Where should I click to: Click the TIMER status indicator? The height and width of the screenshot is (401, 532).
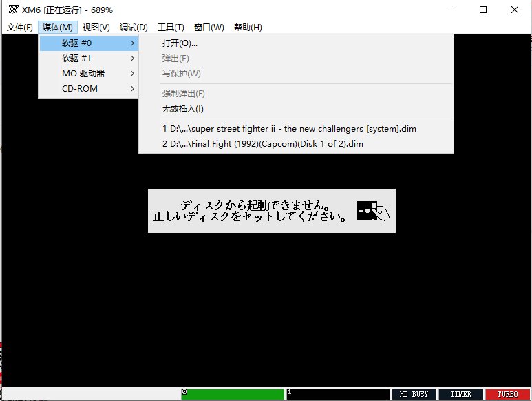point(460,394)
